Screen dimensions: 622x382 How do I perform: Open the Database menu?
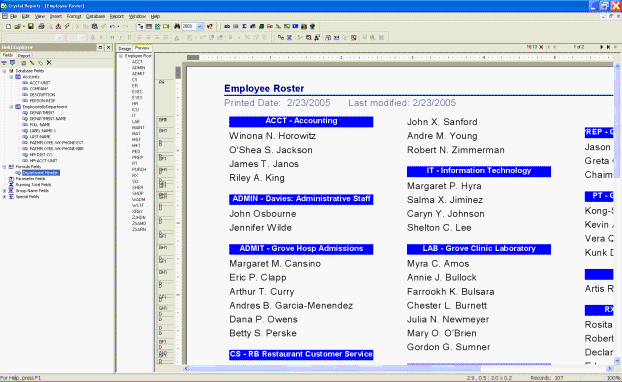click(x=95, y=16)
